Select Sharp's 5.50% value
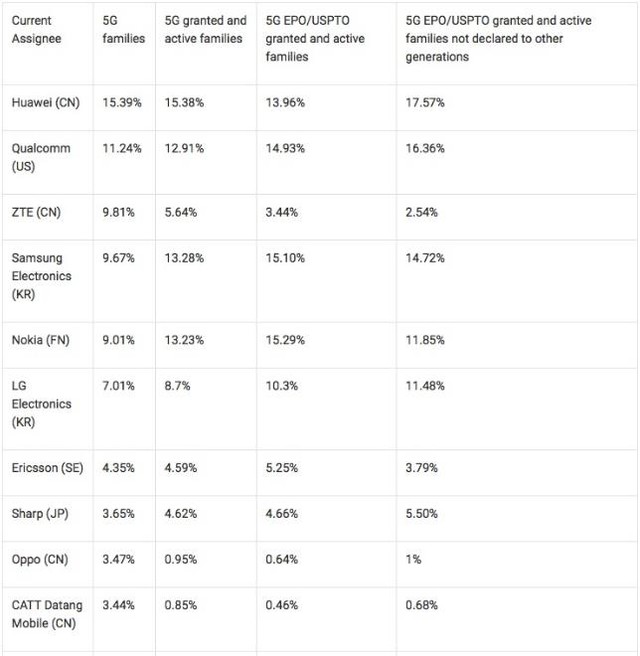This screenshot has width=640, height=656. (422, 514)
